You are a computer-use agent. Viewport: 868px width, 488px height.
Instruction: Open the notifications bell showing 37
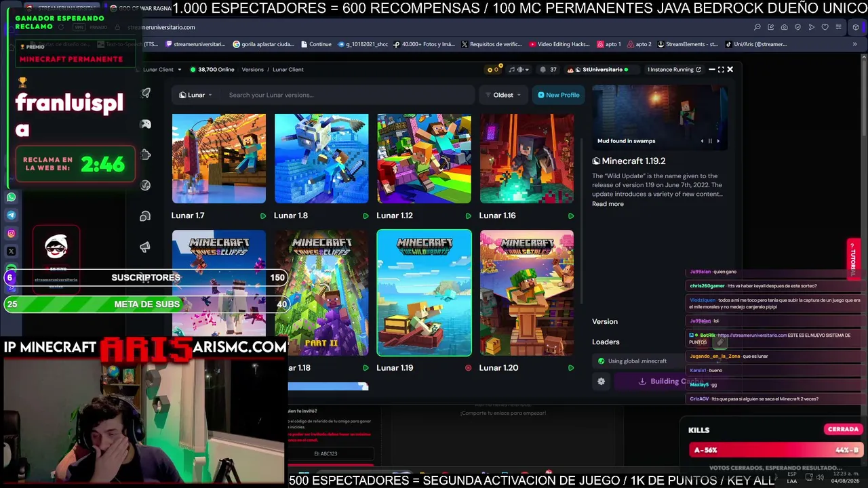548,69
